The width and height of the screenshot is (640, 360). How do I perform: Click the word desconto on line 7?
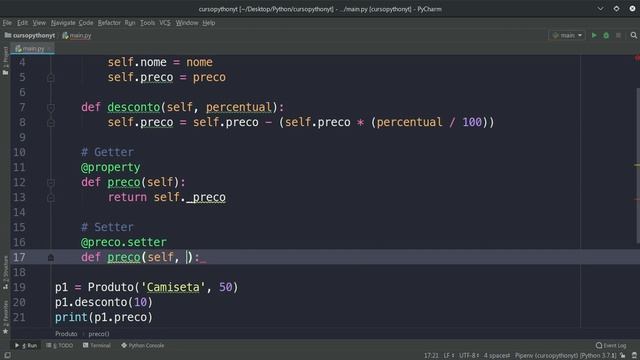[x=134, y=107]
